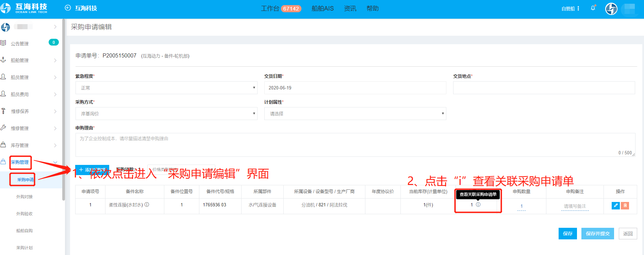Open the 自管船 more options menu

(x=578, y=8)
